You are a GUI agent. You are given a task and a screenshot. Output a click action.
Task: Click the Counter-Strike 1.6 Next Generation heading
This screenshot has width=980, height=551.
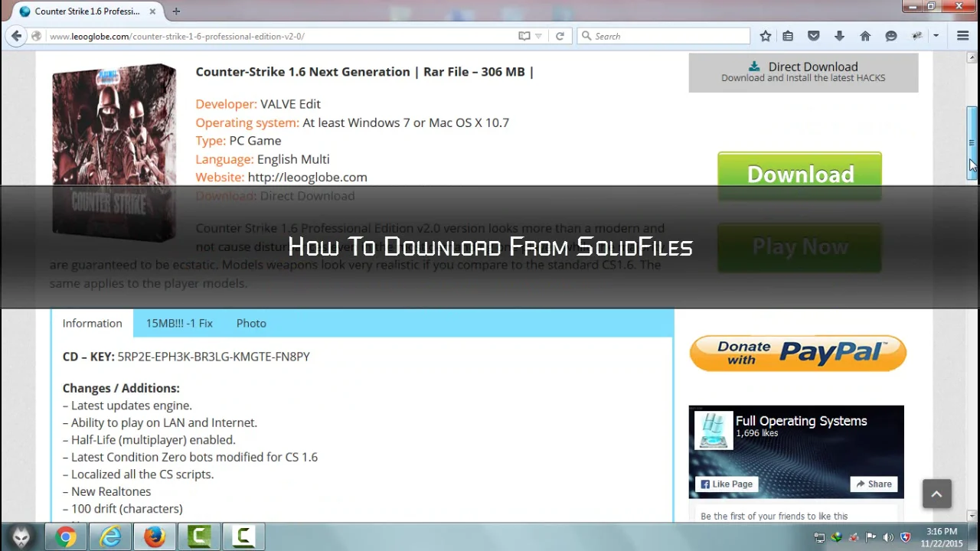pyautogui.click(x=364, y=71)
